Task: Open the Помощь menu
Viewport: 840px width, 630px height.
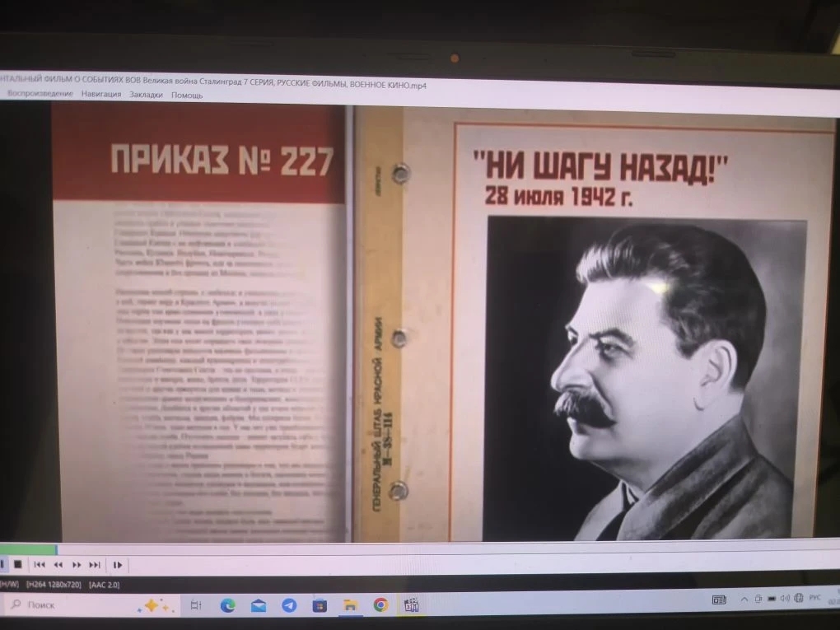Action: (187, 95)
